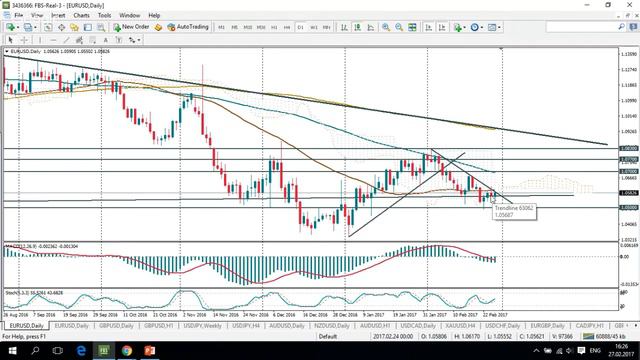Open Microsoft Edge from the taskbar

tap(81, 351)
